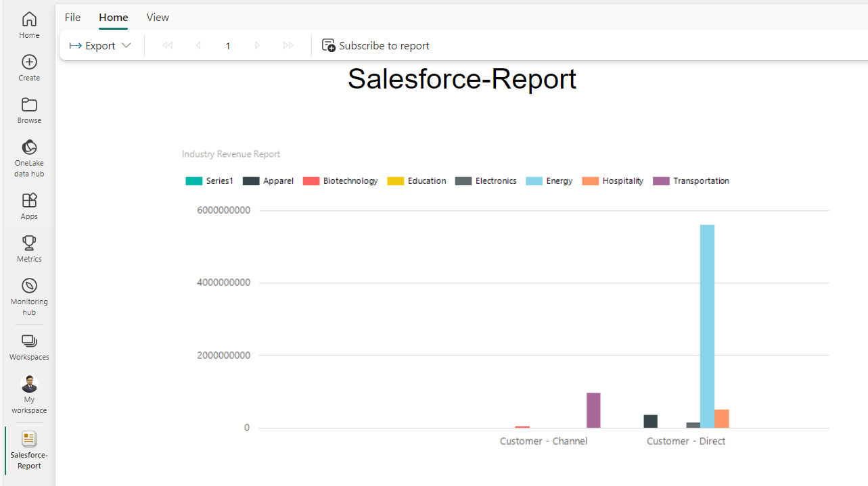
Task: Open My workspace avatar
Action: (x=29, y=394)
